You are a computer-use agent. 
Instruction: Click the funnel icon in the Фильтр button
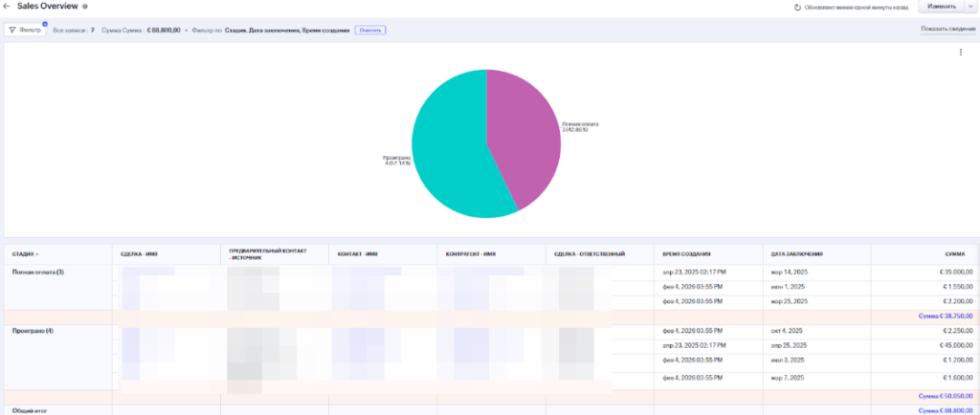point(12,30)
